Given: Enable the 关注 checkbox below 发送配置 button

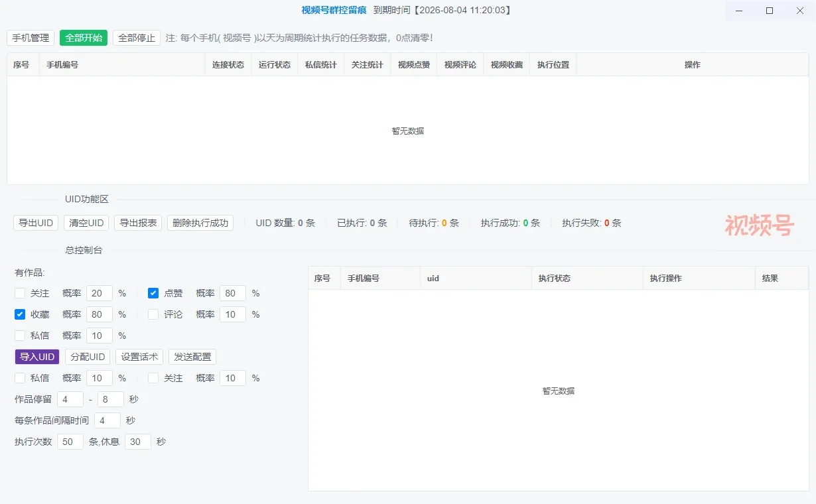Looking at the screenshot, I should coord(153,378).
